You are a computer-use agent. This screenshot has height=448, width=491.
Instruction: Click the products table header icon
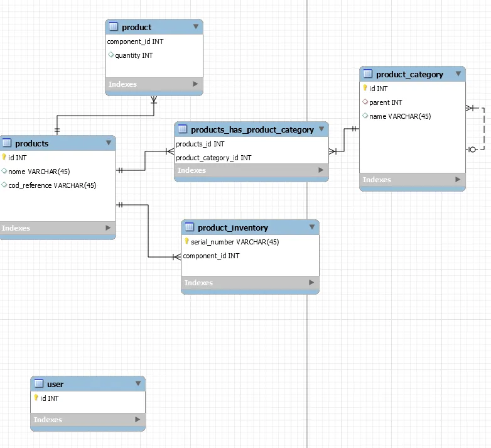[x=7, y=143]
